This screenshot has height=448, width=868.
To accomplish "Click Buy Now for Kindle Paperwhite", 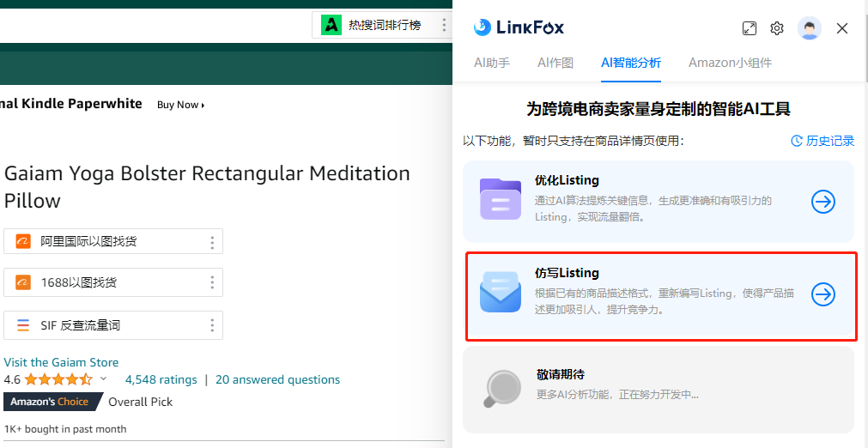I will click(x=180, y=105).
